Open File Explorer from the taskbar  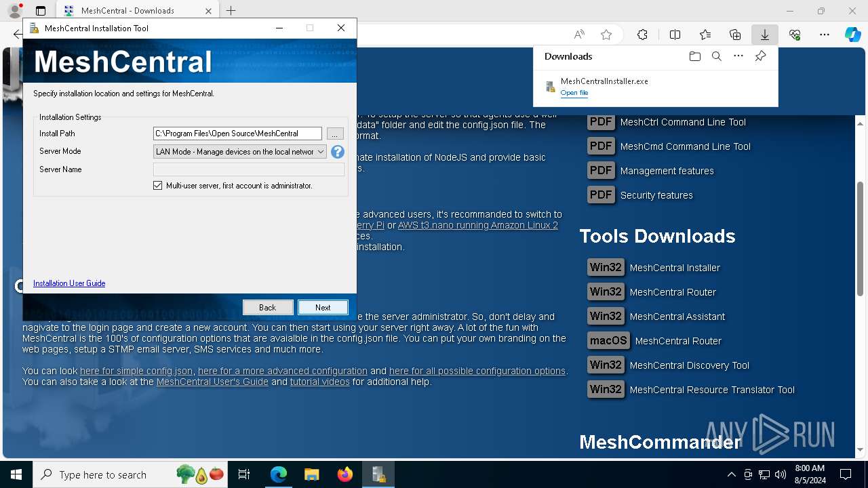(x=311, y=474)
